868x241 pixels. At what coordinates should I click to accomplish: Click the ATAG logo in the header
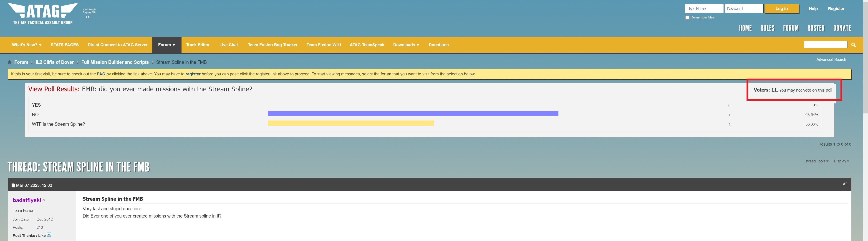tap(43, 13)
